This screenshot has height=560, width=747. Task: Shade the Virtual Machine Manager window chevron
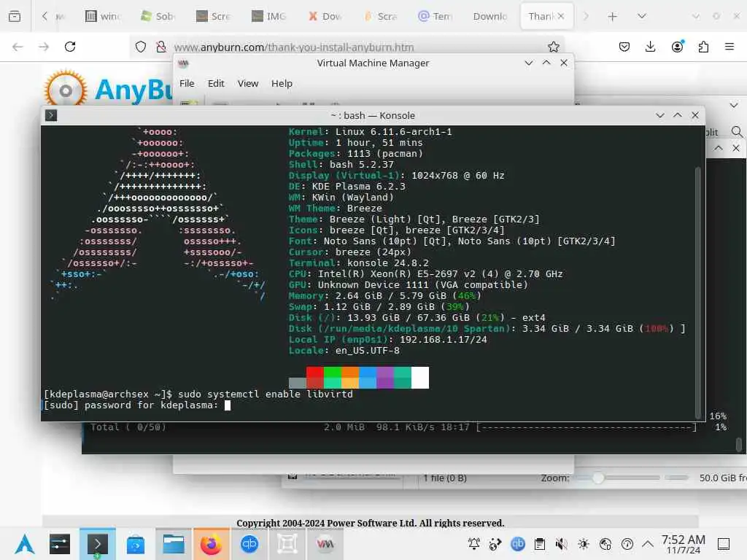tap(529, 63)
